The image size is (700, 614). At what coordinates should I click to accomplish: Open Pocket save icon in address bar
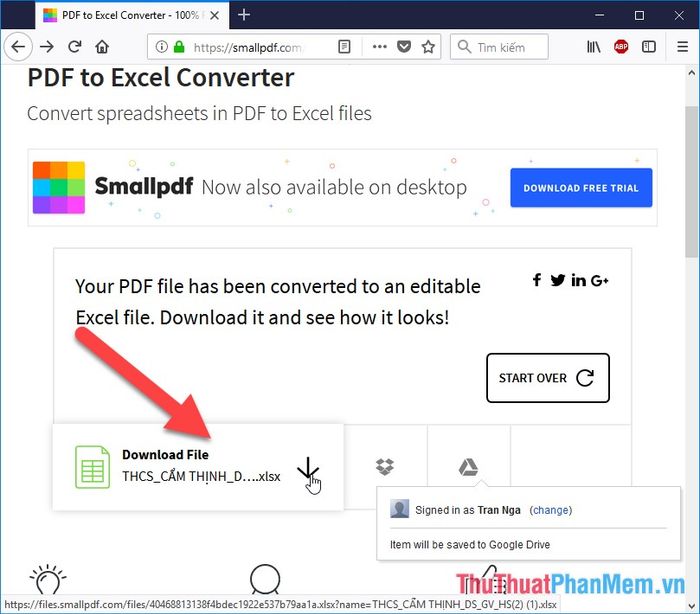(x=404, y=46)
